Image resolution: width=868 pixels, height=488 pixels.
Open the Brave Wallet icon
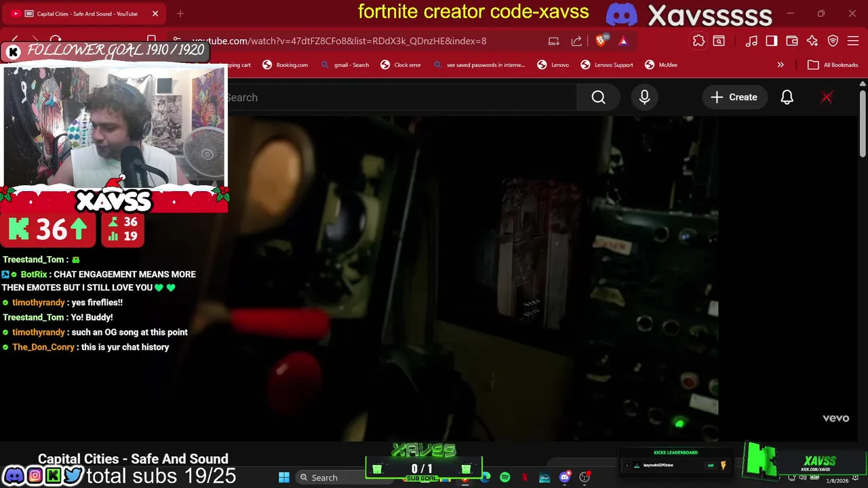click(x=792, y=41)
